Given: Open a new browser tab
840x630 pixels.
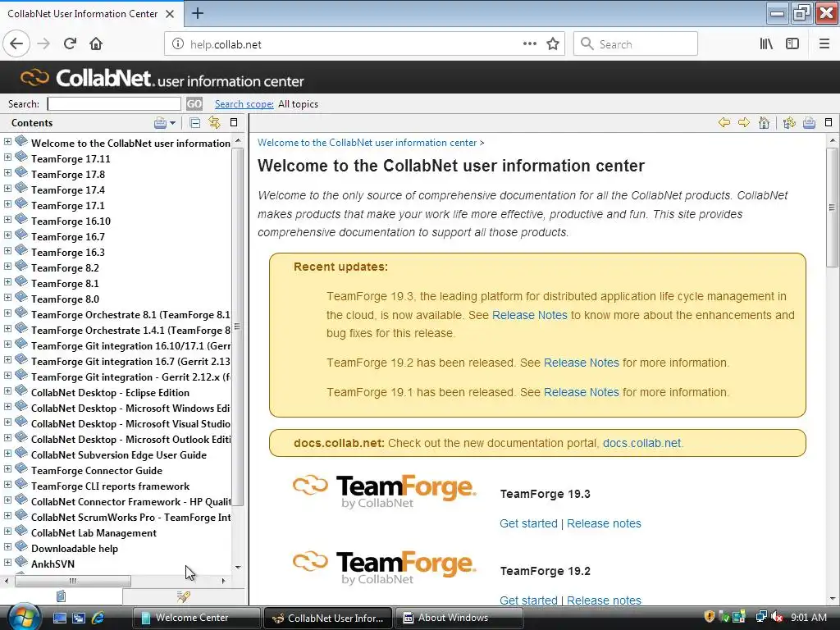Looking at the screenshot, I should 198,13.
